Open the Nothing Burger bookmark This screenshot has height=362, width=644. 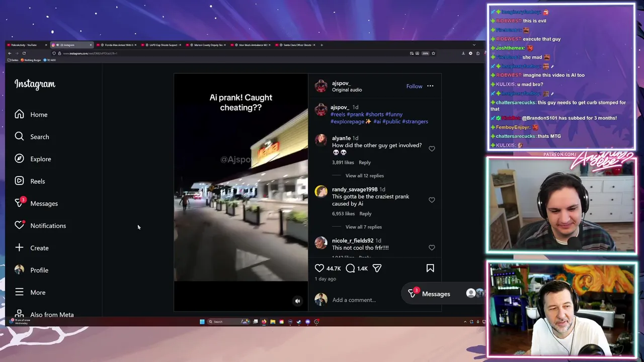[31, 60]
